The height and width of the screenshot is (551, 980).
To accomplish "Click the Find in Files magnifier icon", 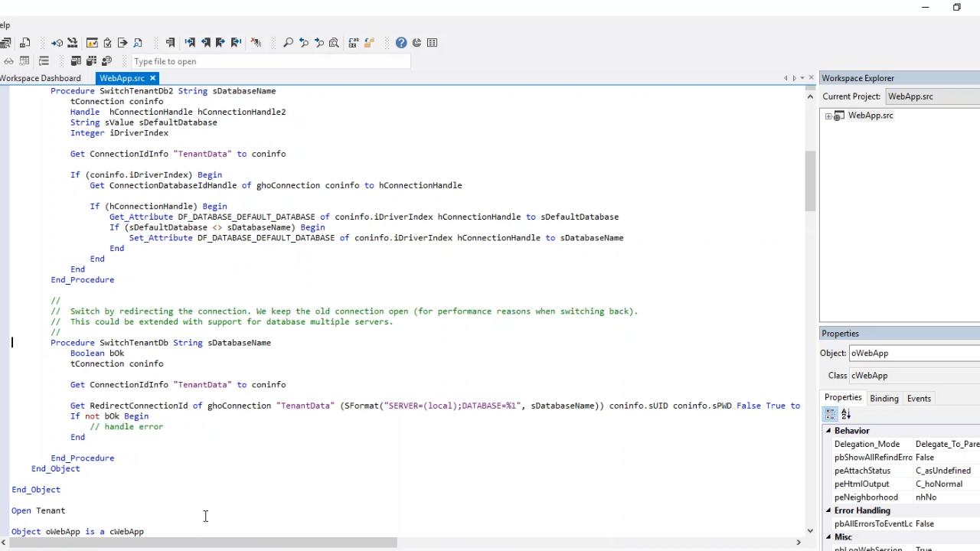I will [334, 43].
